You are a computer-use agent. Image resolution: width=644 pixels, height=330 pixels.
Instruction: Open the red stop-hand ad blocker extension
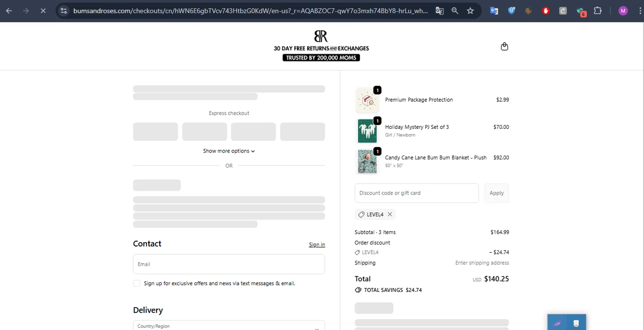pyautogui.click(x=546, y=11)
